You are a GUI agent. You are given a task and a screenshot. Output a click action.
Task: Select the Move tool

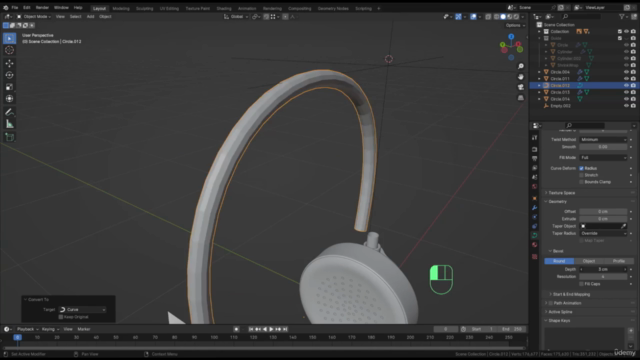point(9,63)
